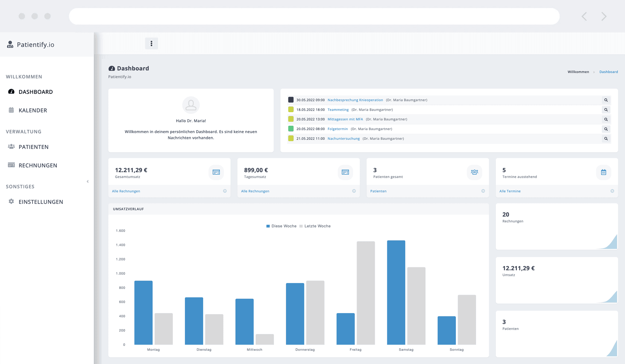The width and height of the screenshot is (625, 364).
Task: Click the magnifier icon for Teammeeting
Action: 606,110
